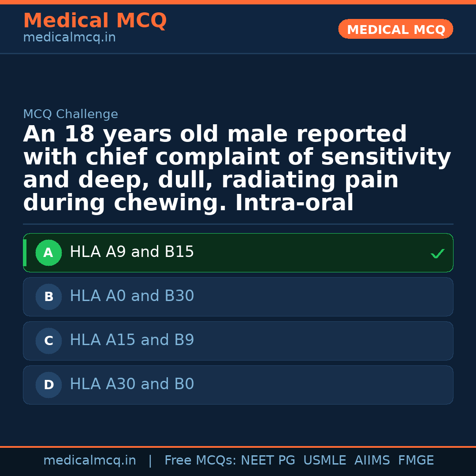Select the correct option 'HLA A9 and B15'
This screenshot has height=476, width=476.
click(238, 253)
